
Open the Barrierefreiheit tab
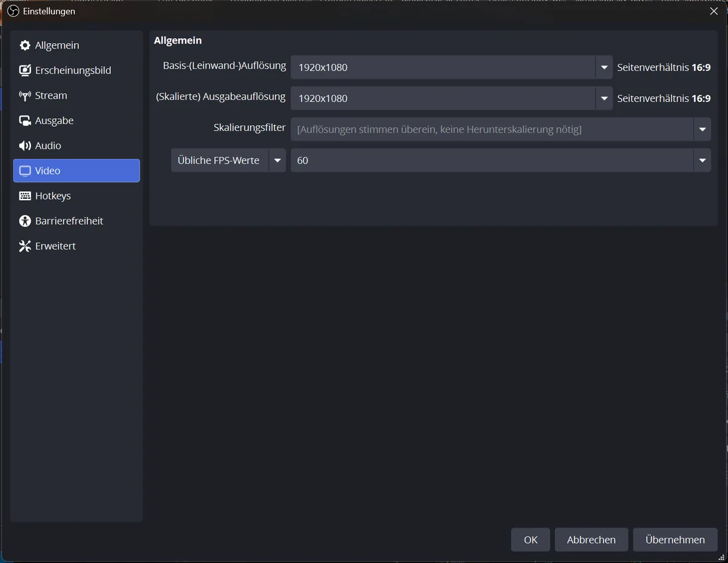coord(76,221)
